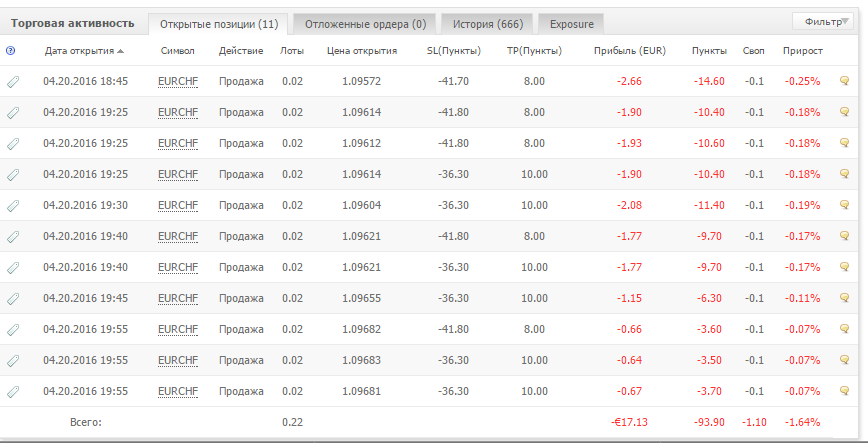
Task: Open the Фильтр dropdown
Action: [x=823, y=22]
